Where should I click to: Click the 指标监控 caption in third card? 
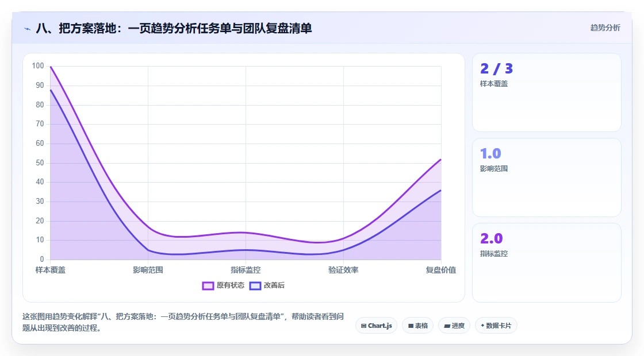pos(494,254)
